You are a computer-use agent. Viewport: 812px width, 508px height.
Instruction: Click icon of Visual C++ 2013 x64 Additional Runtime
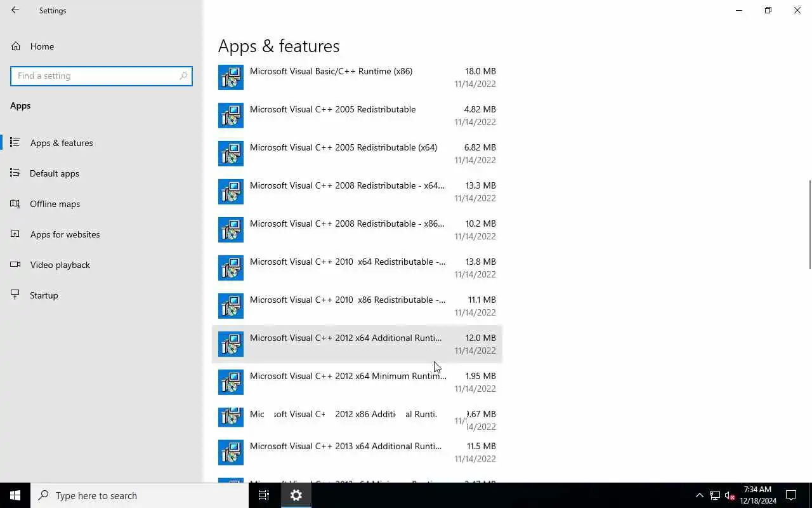(231, 452)
